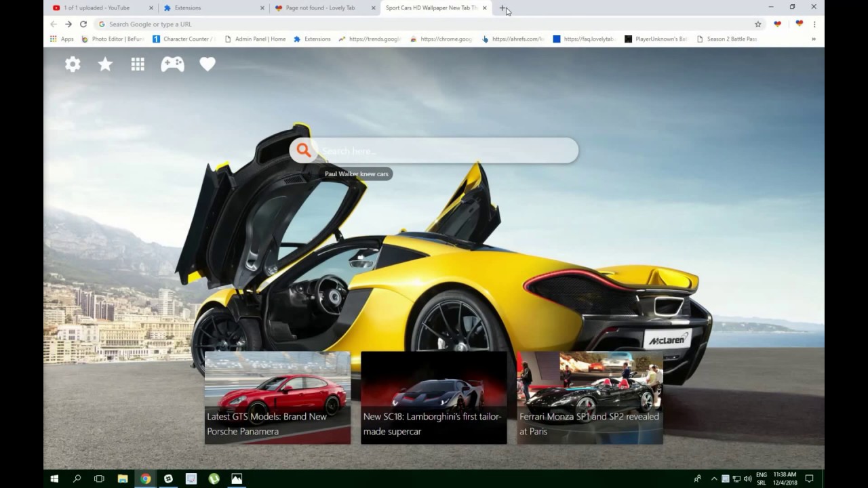Viewport: 868px width, 488px height.
Task: Open the Porsche Panamera GTS news card
Action: pos(277,398)
